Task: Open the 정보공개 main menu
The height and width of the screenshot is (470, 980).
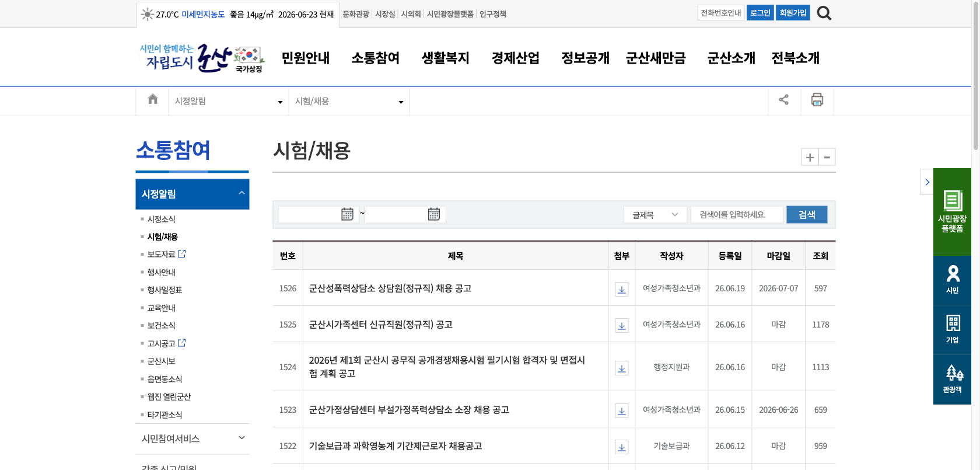Action: point(586,58)
